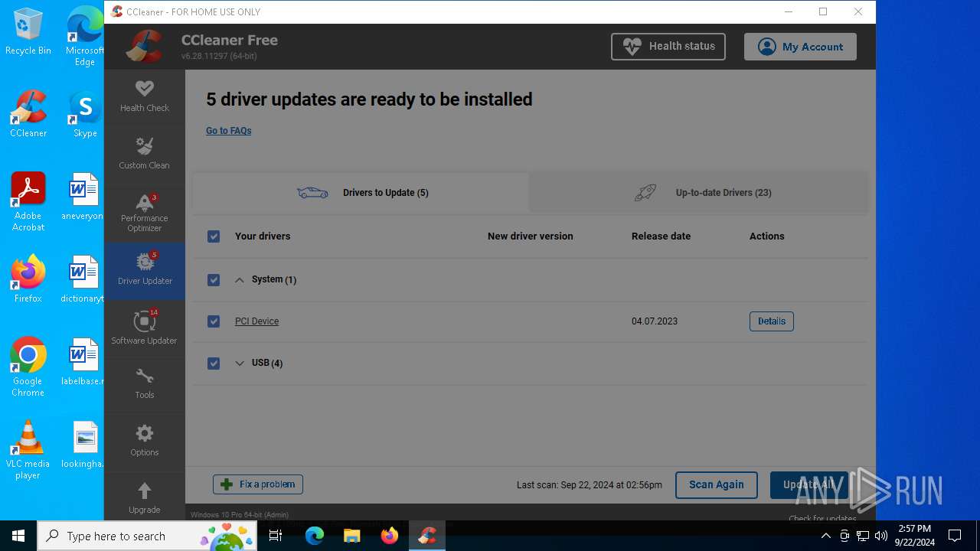Select VLC media player desktop shortcut
Screen dimensions: 980x551
click(x=28, y=450)
